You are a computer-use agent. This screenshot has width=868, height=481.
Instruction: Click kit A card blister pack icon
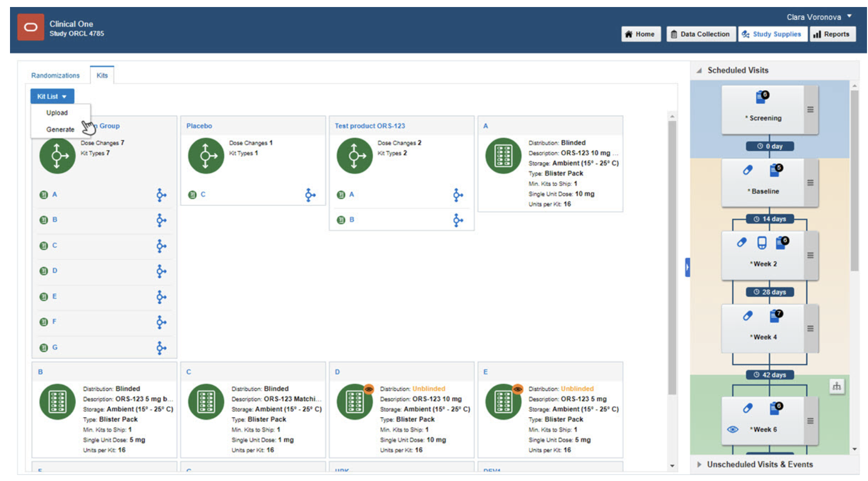[x=503, y=156]
